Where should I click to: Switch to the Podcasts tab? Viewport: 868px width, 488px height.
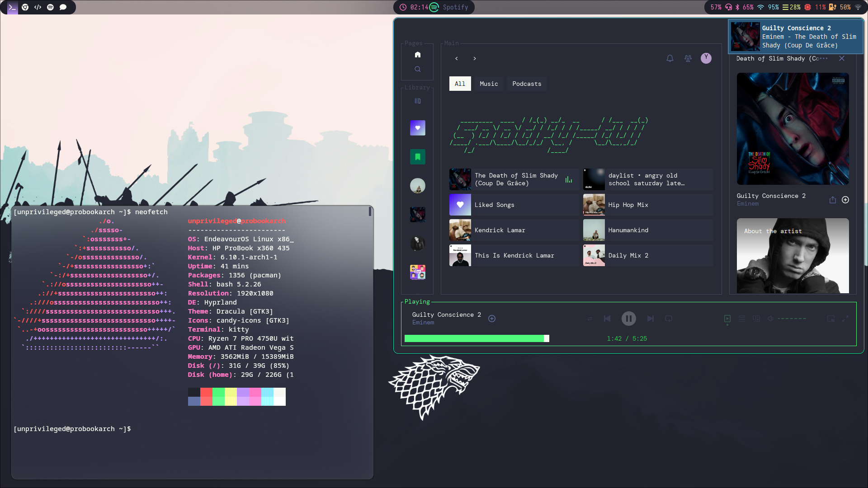tap(526, 83)
